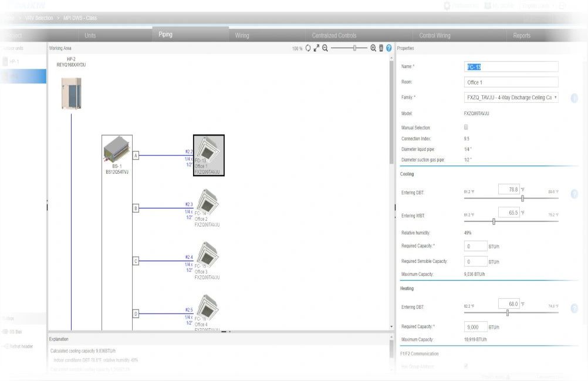Select the HP-2 outdoor unit image
The width and height of the screenshot is (588, 381).
(x=71, y=93)
